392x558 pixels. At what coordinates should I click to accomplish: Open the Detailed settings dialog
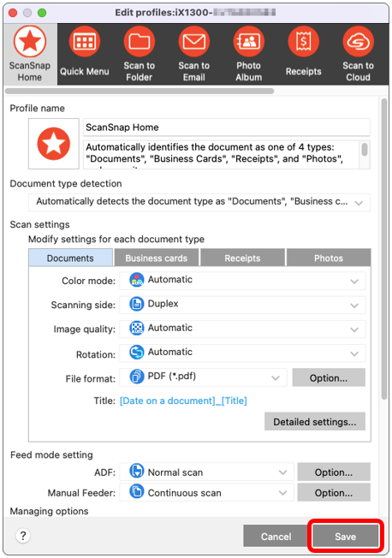(315, 422)
